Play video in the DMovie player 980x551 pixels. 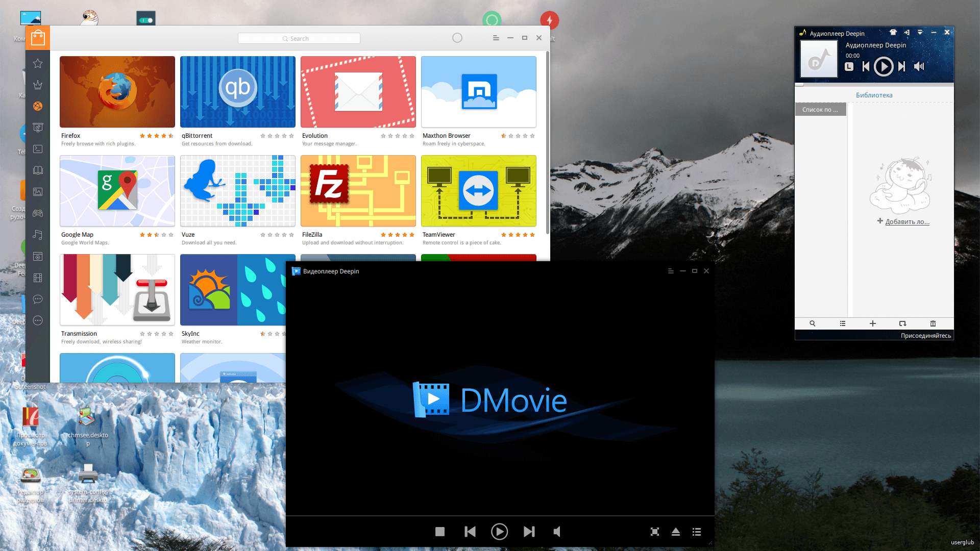pyautogui.click(x=499, y=532)
